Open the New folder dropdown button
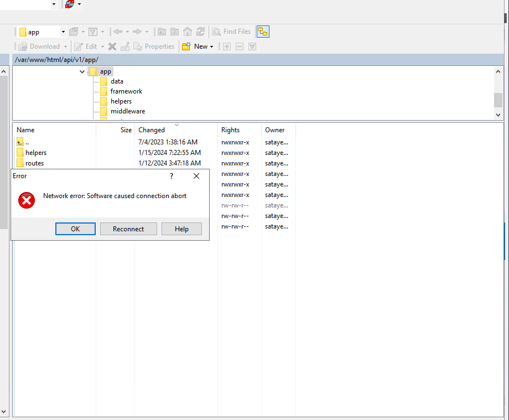 [x=198, y=46]
